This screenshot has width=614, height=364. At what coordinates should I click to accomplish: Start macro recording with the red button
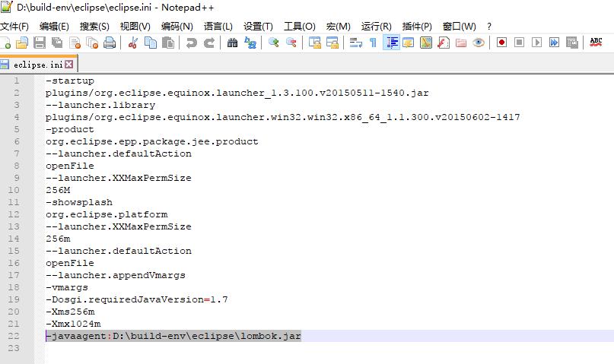tap(501, 43)
